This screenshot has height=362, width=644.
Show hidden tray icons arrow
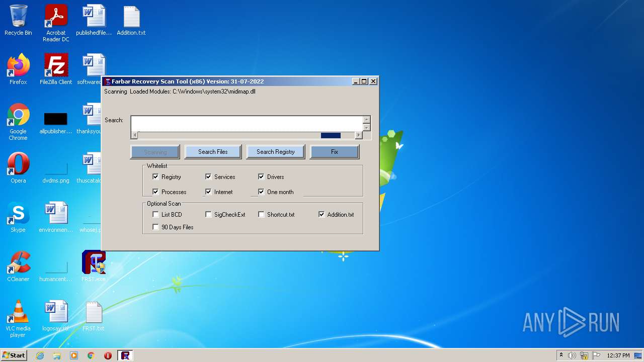pos(561,355)
